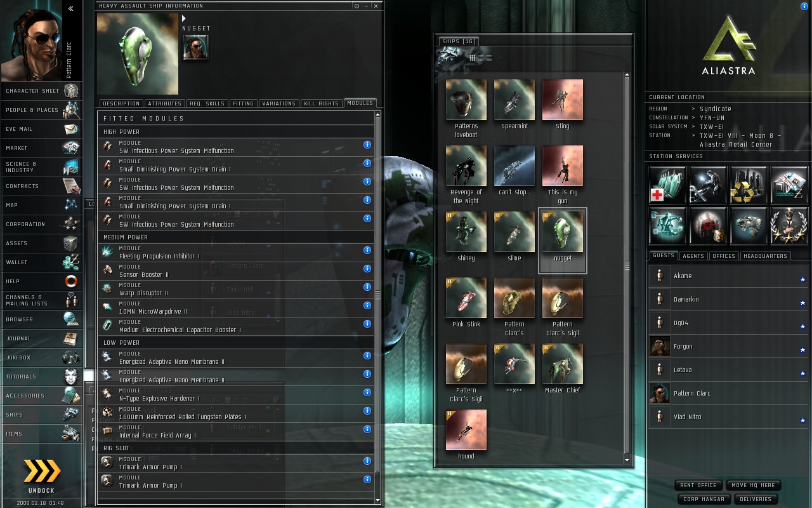Open the medical cloning station service (red cross)
The image size is (812, 508).
coord(667,185)
